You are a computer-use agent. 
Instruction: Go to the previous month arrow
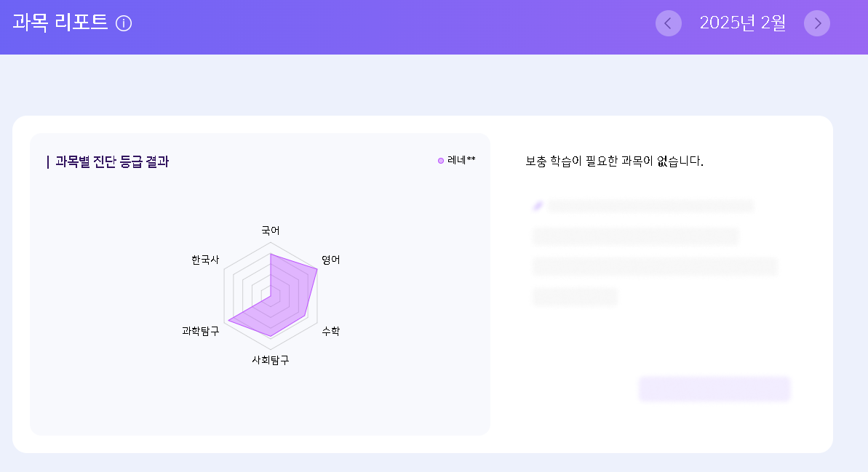point(668,23)
